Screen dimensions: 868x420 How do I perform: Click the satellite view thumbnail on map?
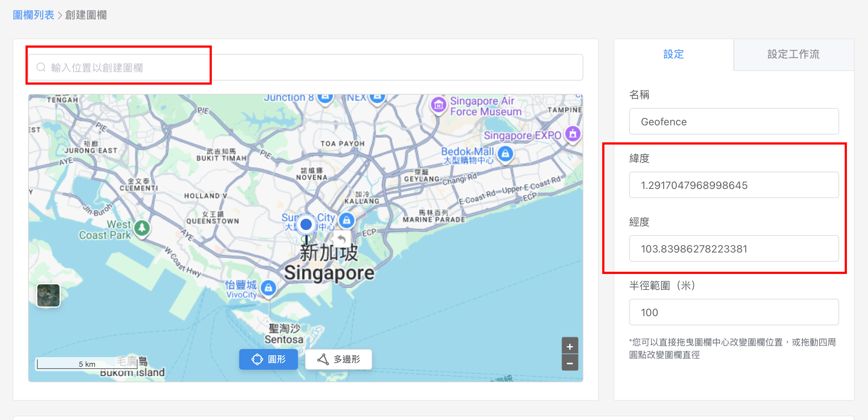48,295
